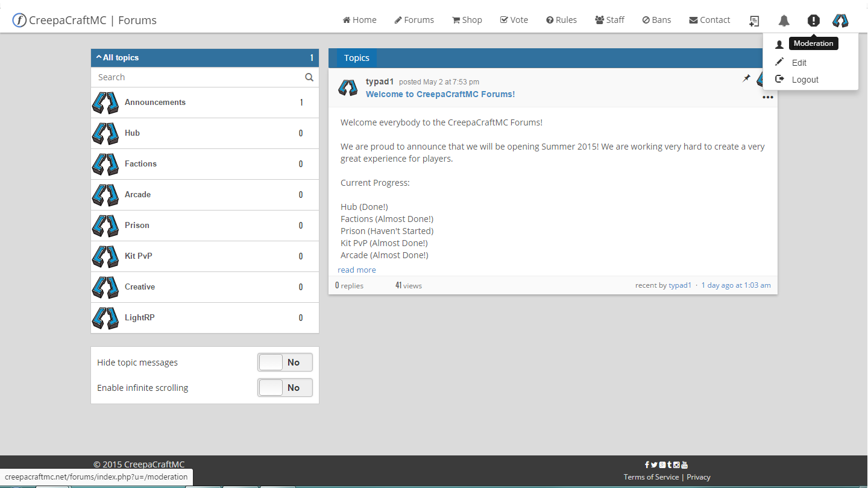Open the Instagram footer icon
868x488 pixels.
coord(676,464)
